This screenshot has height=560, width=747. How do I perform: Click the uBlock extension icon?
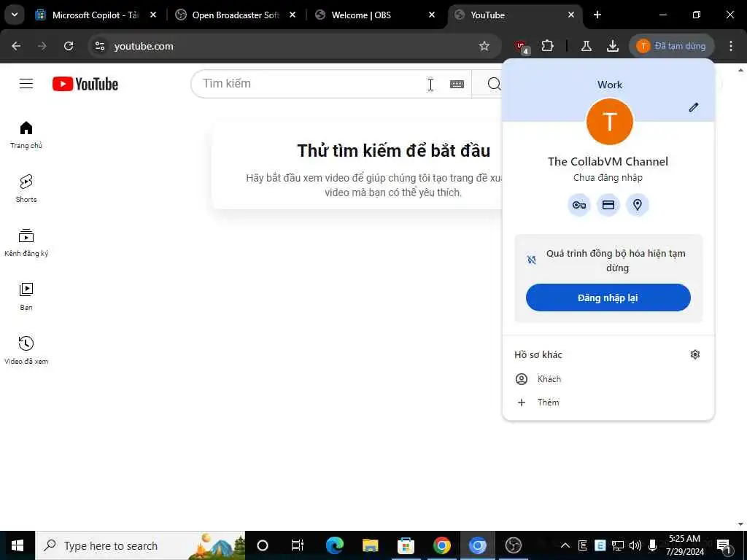click(x=522, y=47)
